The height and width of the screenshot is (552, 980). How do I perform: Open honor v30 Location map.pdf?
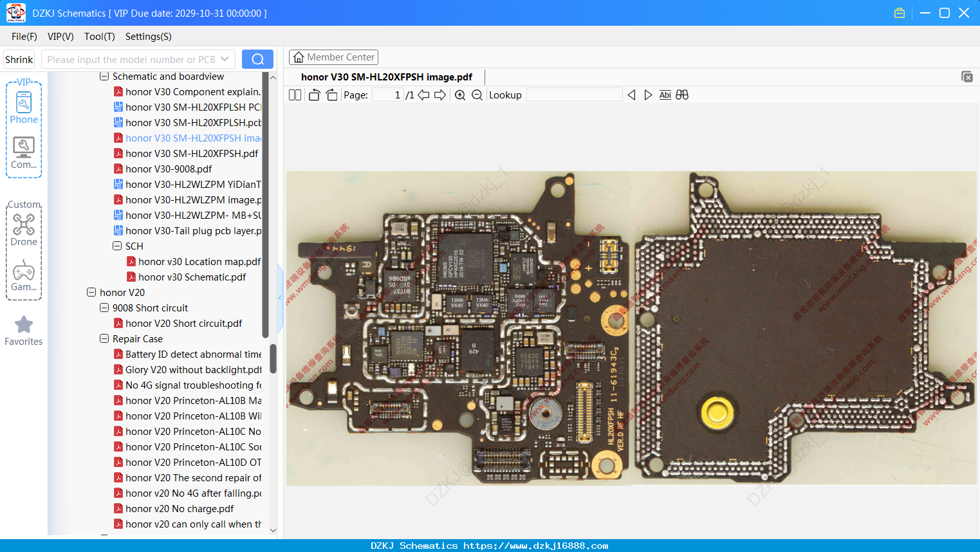point(194,262)
